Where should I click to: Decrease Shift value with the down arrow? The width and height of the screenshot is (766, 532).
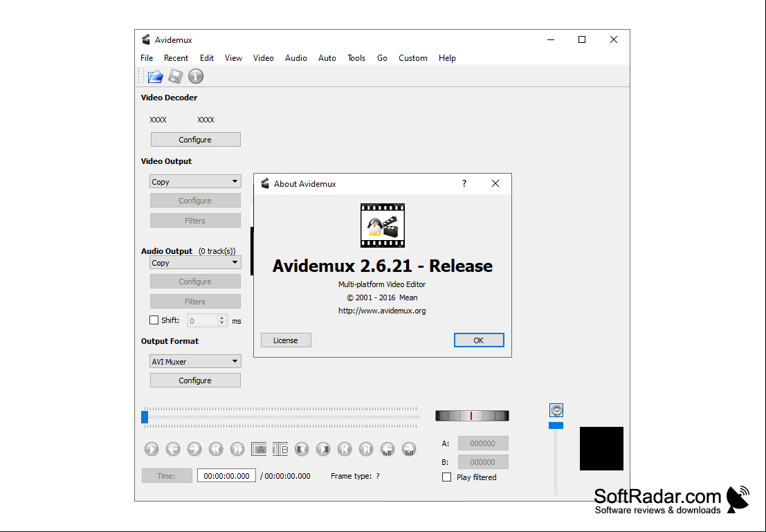[x=222, y=323]
